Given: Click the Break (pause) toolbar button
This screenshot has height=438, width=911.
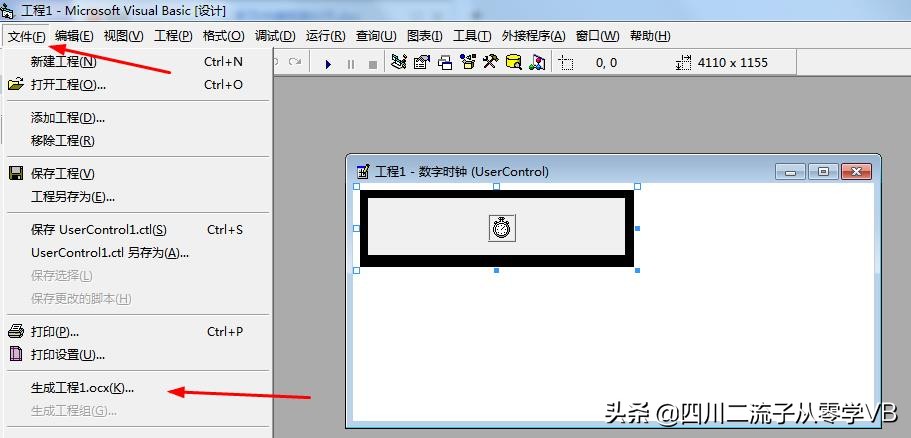Looking at the screenshot, I should 351,64.
